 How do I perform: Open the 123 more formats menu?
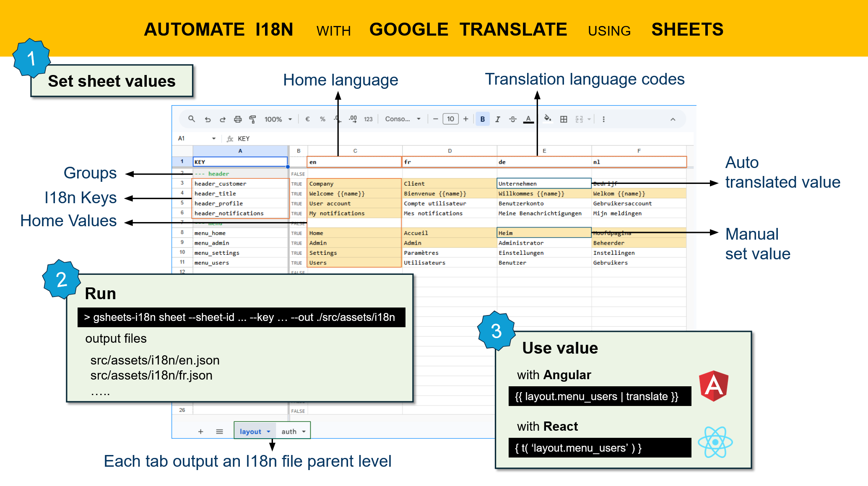pos(368,119)
